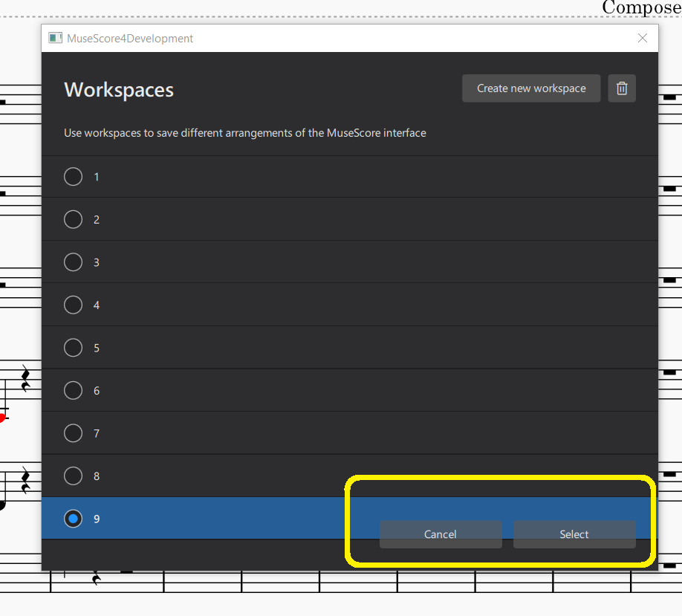Select workspace 6 radio button
This screenshot has width=682, height=616.
[x=73, y=390]
